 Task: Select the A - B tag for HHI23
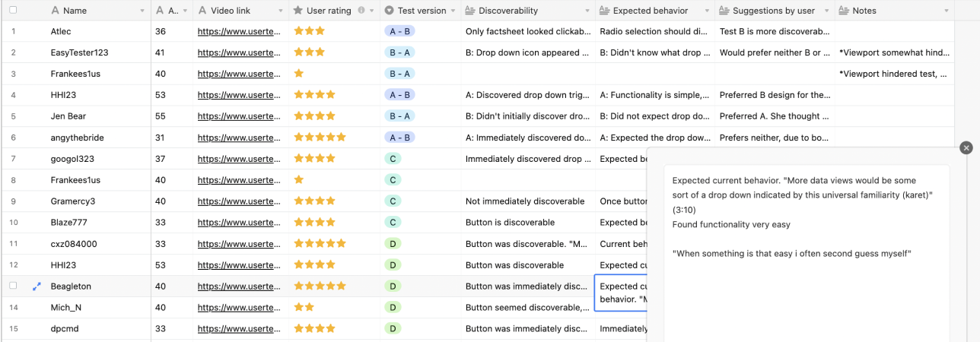pos(399,95)
